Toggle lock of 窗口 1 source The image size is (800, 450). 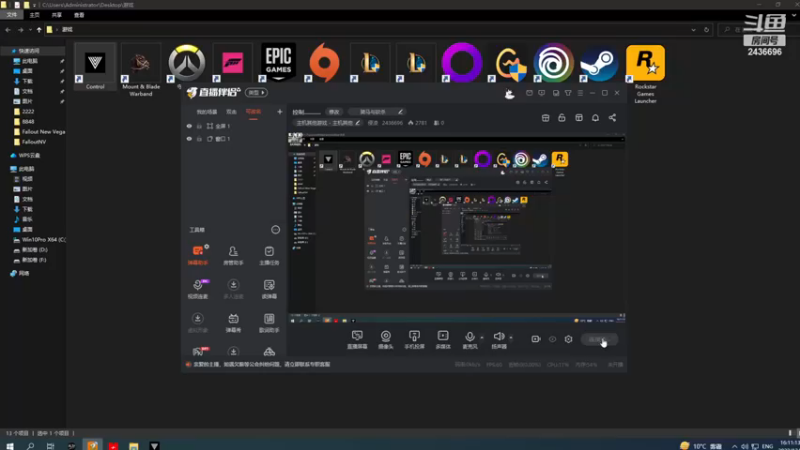(199, 139)
